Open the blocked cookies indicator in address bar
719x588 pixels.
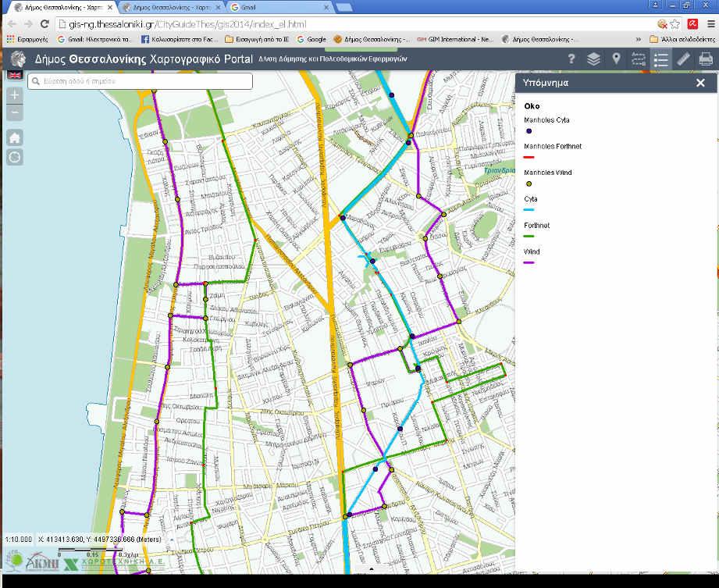tap(662, 24)
